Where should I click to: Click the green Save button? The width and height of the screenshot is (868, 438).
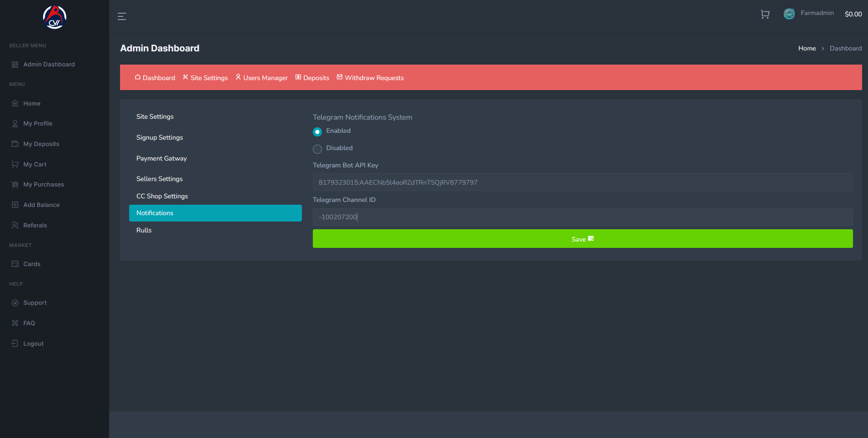point(583,239)
